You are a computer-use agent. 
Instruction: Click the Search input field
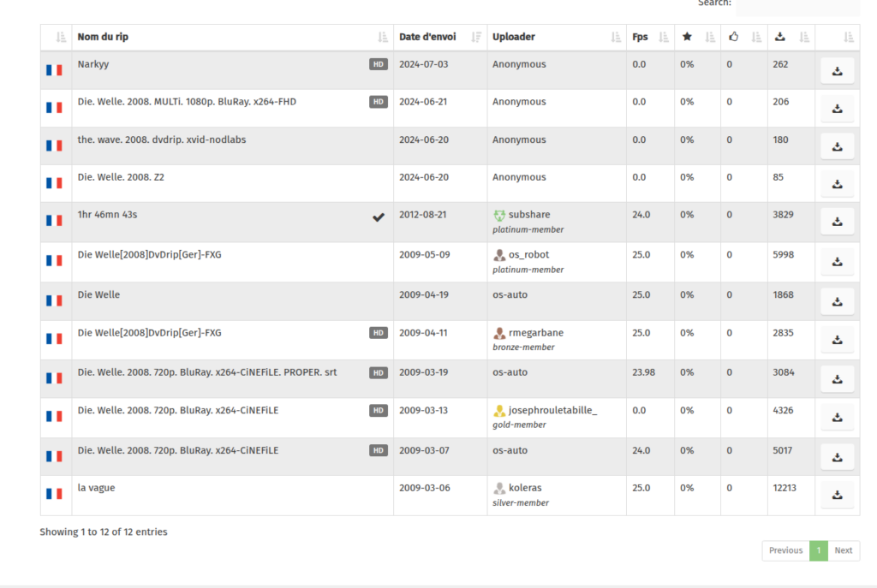point(797,7)
